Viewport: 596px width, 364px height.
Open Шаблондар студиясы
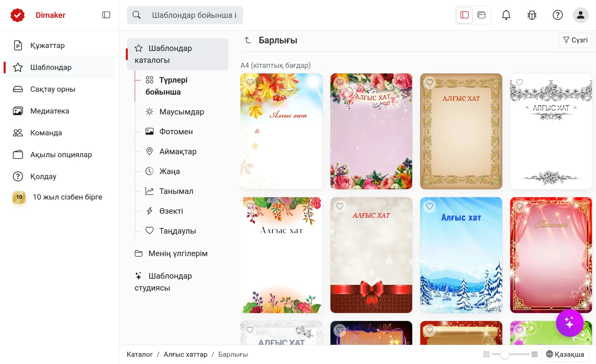[x=177, y=282]
